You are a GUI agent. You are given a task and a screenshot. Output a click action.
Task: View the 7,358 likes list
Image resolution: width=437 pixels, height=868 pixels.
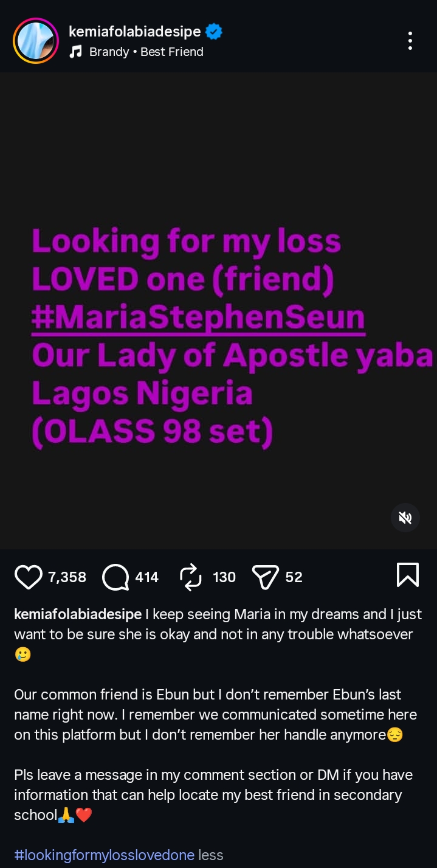pos(67,577)
